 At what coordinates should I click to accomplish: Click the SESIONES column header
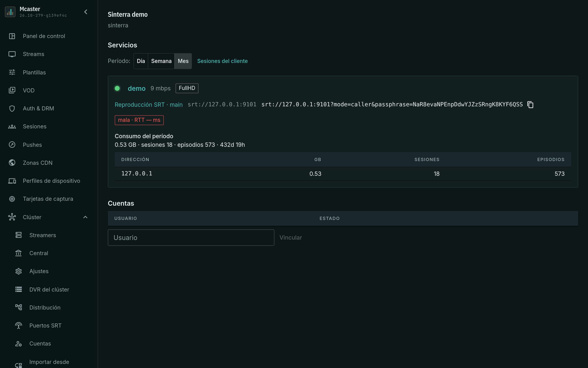coord(427,159)
